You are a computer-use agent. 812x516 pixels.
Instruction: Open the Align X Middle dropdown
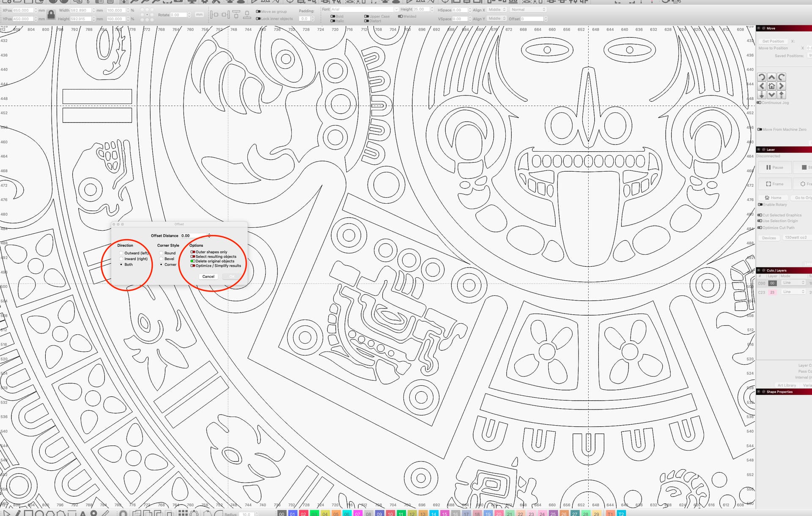497,10
